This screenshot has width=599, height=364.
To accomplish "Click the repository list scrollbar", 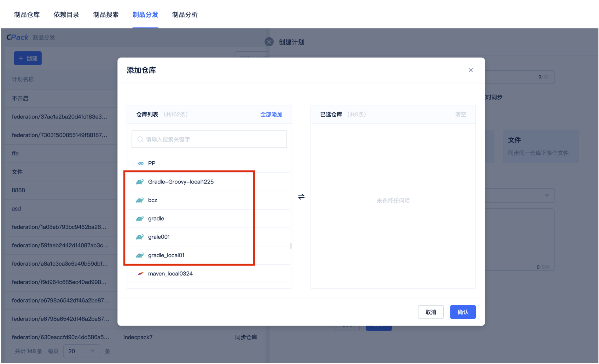I will point(291,246).
